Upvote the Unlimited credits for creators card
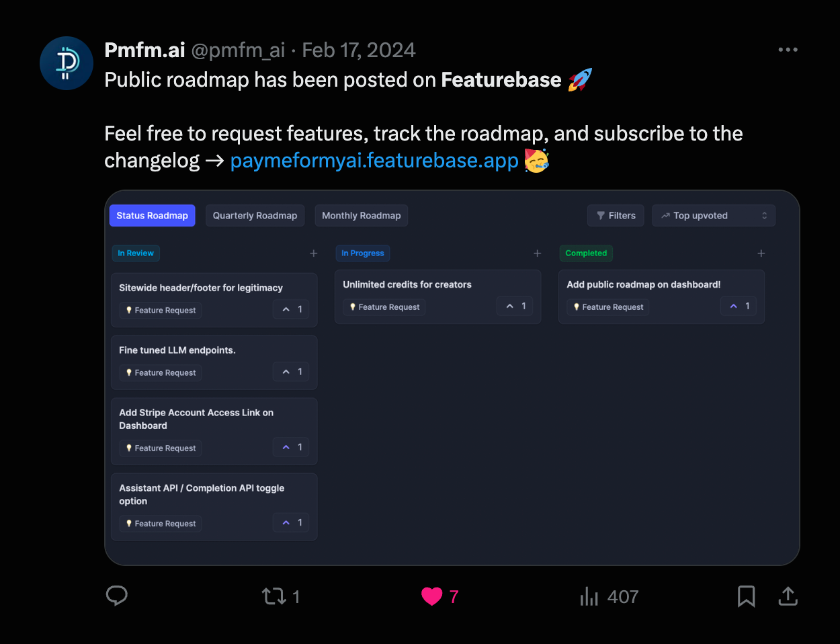The height and width of the screenshot is (644, 840). pos(514,306)
